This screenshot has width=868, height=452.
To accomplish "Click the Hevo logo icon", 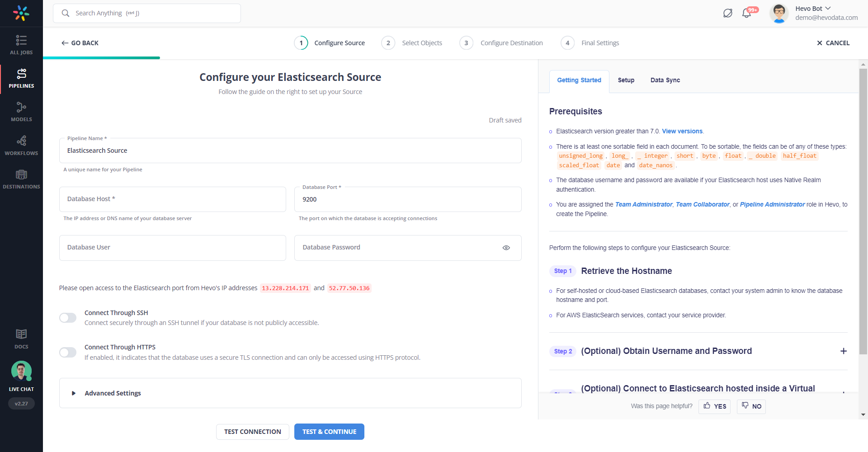I will click(21, 13).
